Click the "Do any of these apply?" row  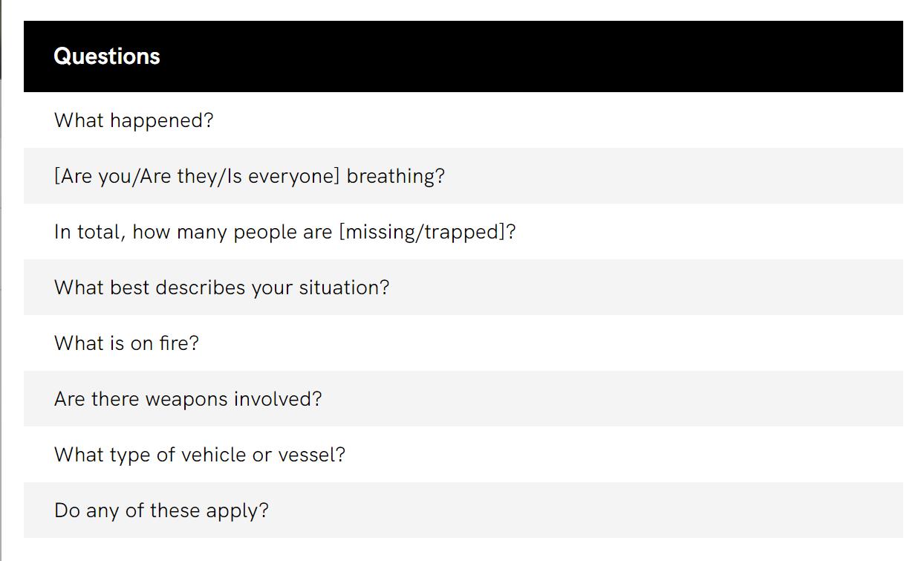[161, 510]
